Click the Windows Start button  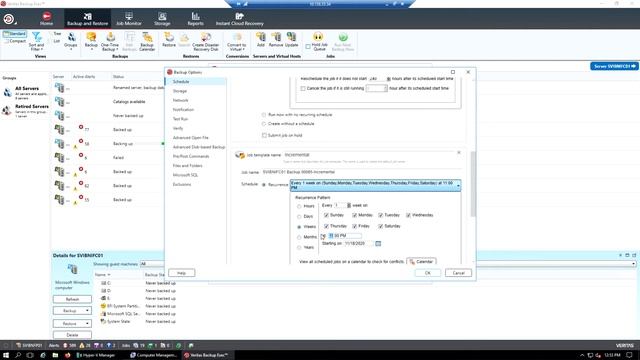point(6,355)
